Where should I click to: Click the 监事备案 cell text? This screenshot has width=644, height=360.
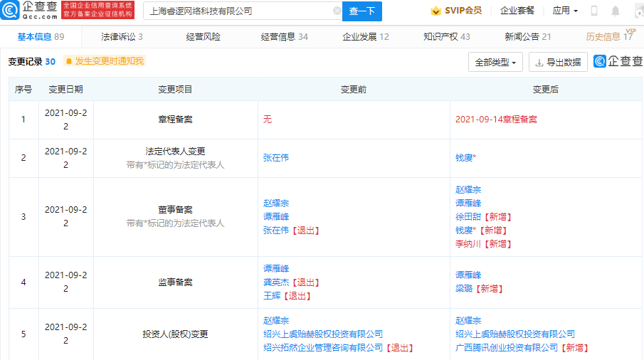(175, 282)
